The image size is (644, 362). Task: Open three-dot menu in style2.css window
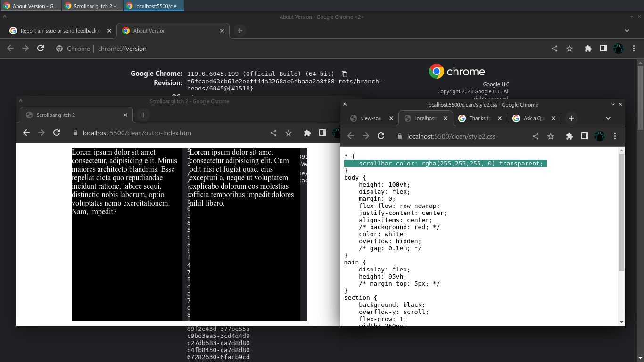[x=615, y=136]
